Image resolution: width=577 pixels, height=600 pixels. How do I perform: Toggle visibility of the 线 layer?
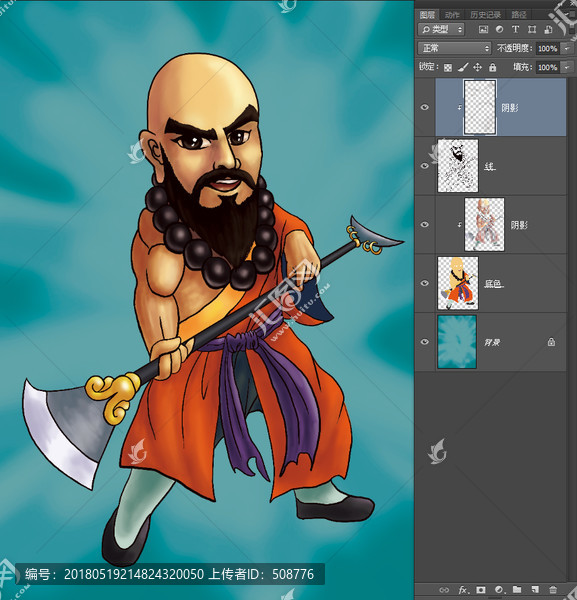point(424,166)
